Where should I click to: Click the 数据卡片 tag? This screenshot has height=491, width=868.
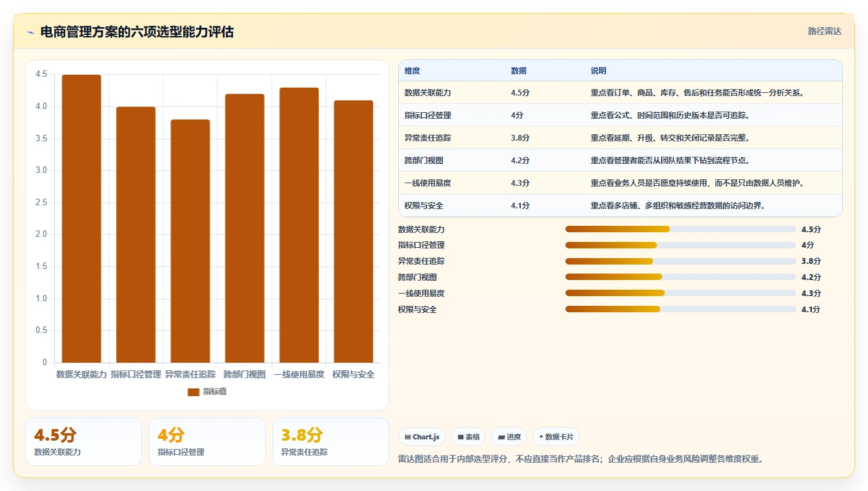coord(556,437)
